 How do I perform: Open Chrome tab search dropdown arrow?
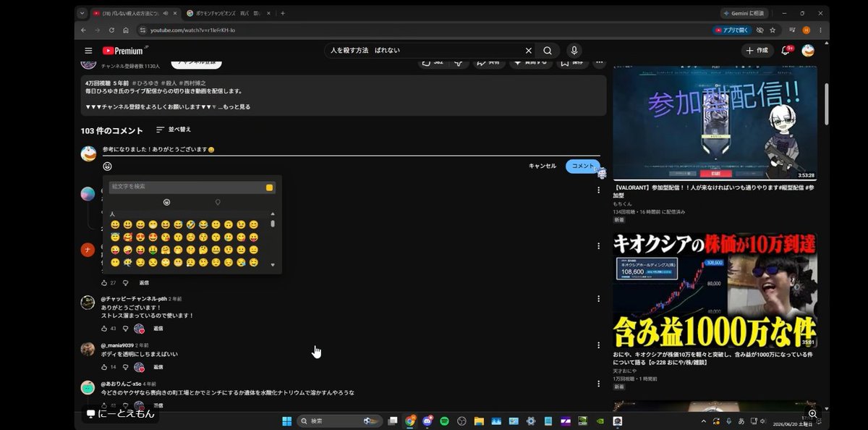[82, 13]
